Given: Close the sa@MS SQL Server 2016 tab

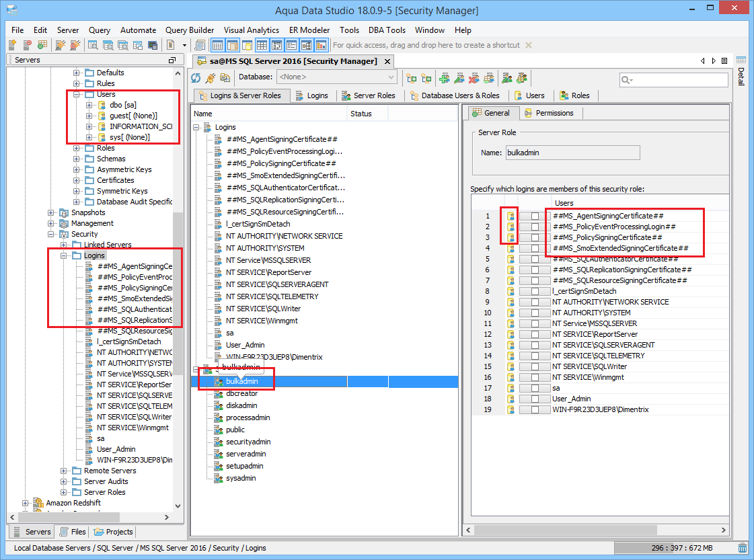Looking at the screenshot, I should click(x=387, y=62).
